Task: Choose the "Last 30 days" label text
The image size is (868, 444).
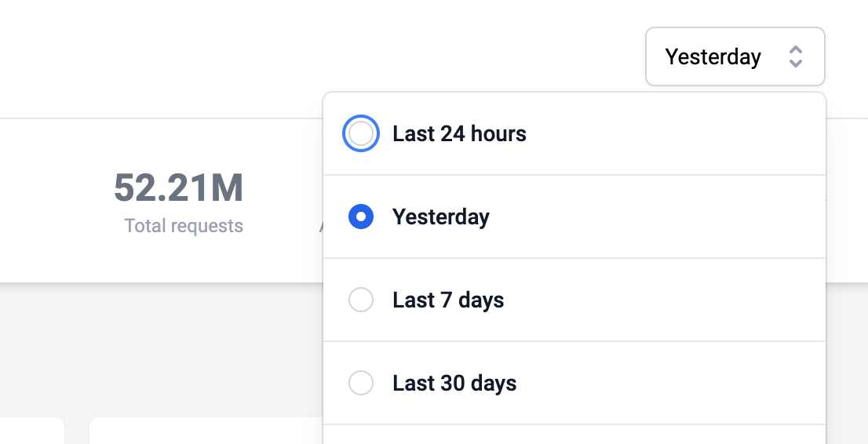Action: point(454,383)
